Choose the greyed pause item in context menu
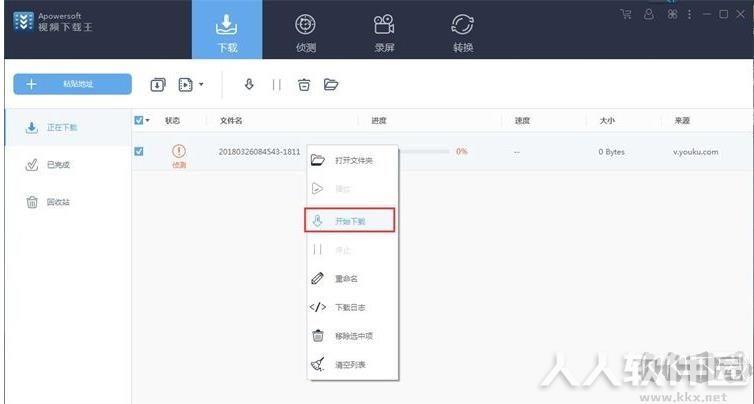 point(352,250)
